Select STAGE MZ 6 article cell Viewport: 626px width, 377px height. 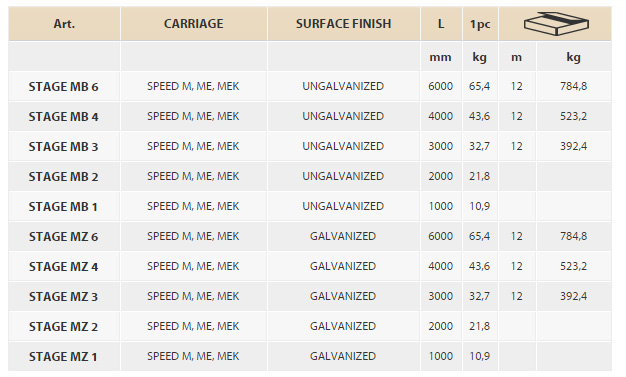[63, 236]
